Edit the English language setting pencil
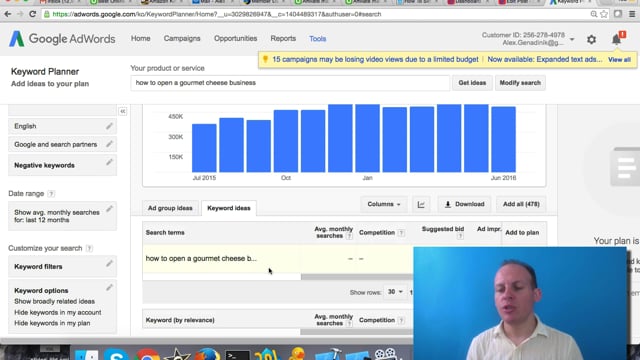The height and width of the screenshot is (360, 640). pyautogui.click(x=109, y=126)
